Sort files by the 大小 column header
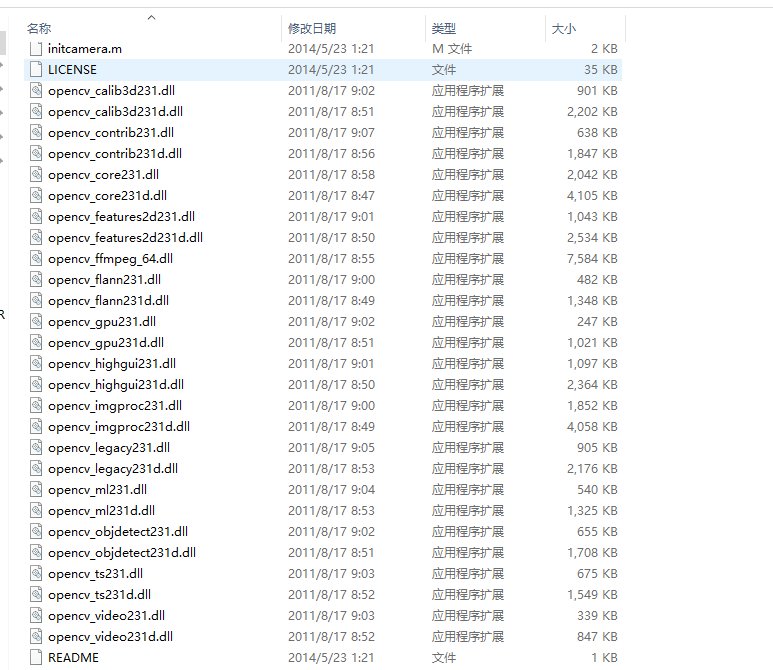The width and height of the screenshot is (773, 670). tap(564, 29)
